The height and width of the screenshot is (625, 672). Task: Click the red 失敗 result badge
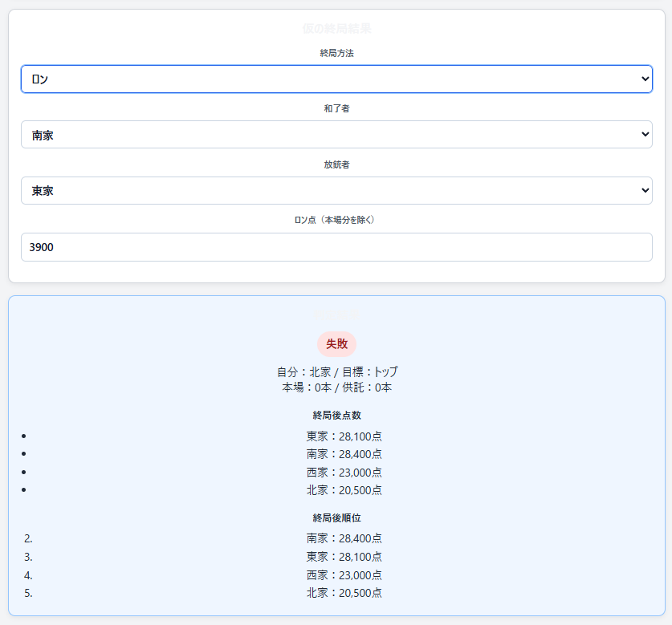[336, 344]
